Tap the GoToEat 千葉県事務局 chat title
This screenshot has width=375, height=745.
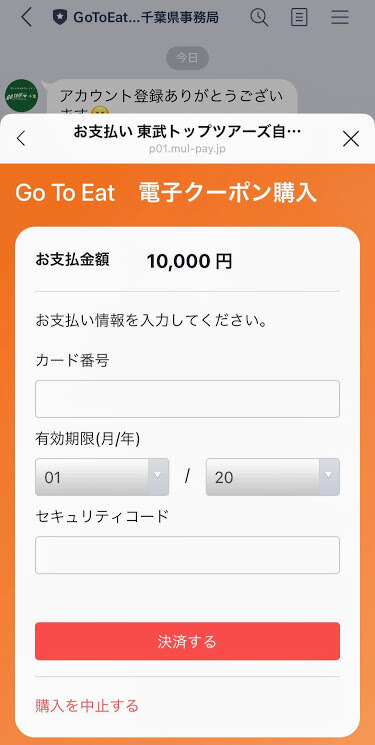pos(145,18)
